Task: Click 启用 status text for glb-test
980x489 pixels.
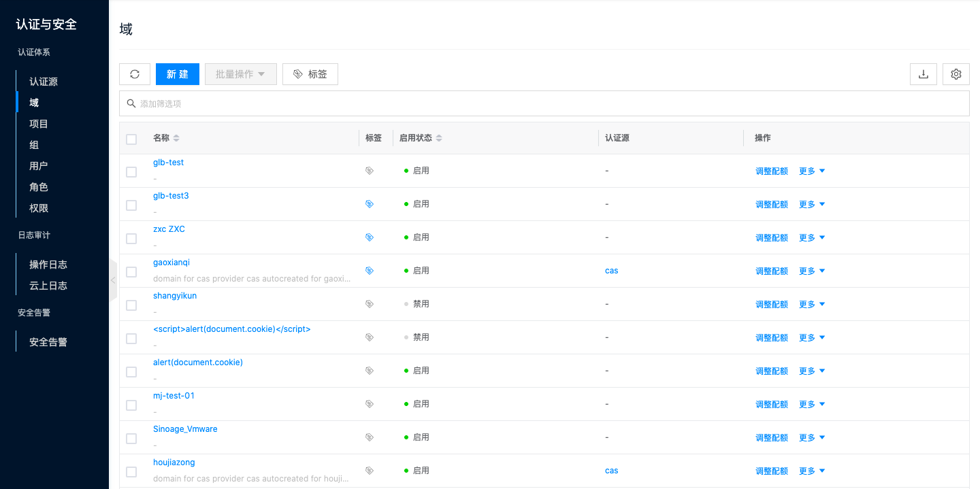Action: click(x=421, y=171)
